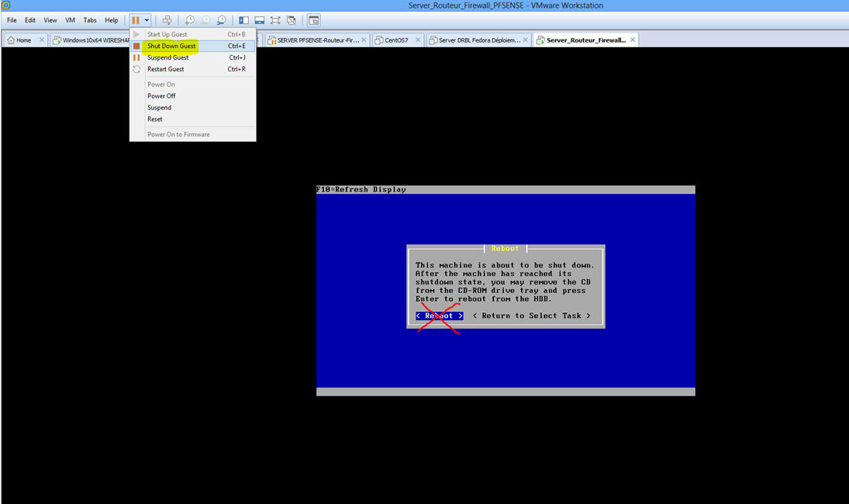The height and width of the screenshot is (504, 849).
Task: Click the Reboot button in installer dialog
Action: (x=439, y=316)
